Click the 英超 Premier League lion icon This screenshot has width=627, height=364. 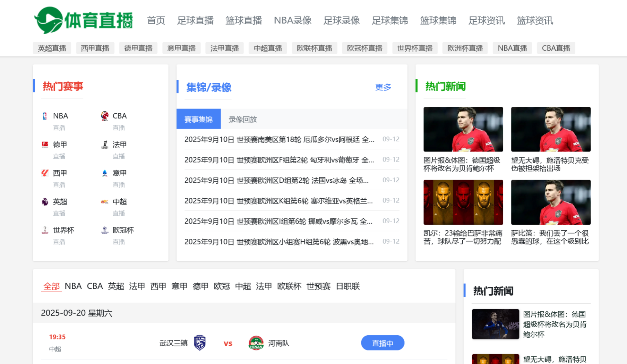click(45, 201)
